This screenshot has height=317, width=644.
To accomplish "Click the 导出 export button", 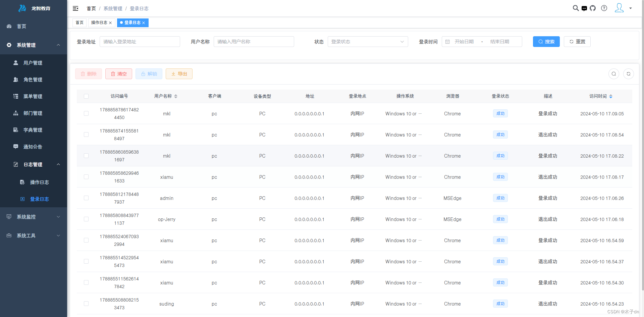I will (179, 74).
